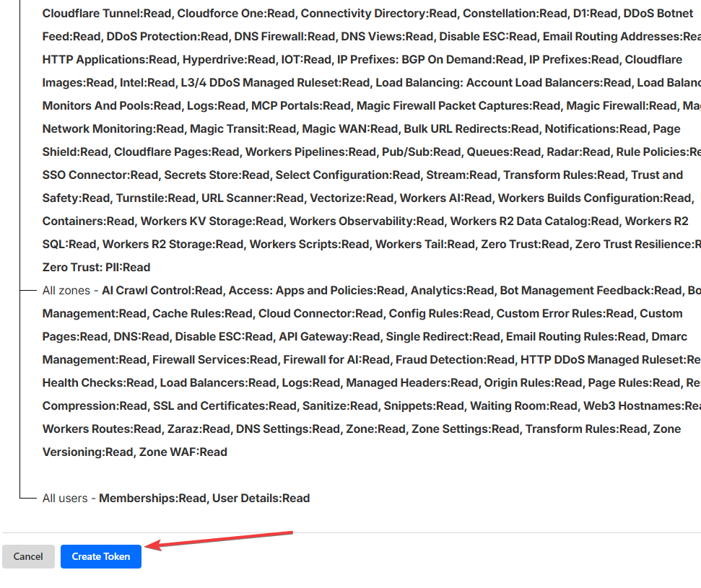Click the Memberships:Read permission text
This screenshot has width=701, height=588.
[152, 498]
